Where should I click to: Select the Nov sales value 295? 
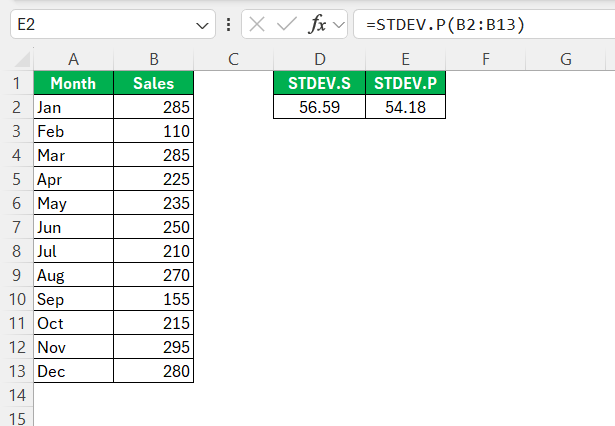click(x=153, y=347)
